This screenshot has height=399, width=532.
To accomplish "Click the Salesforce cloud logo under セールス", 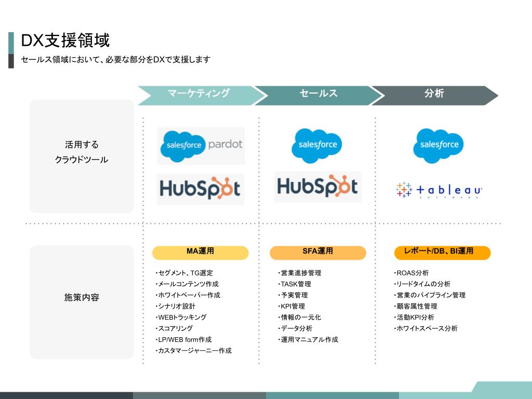I will [x=317, y=145].
